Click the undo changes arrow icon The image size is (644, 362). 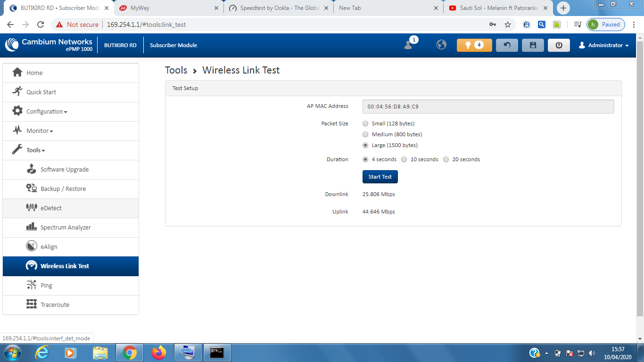[507, 45]
